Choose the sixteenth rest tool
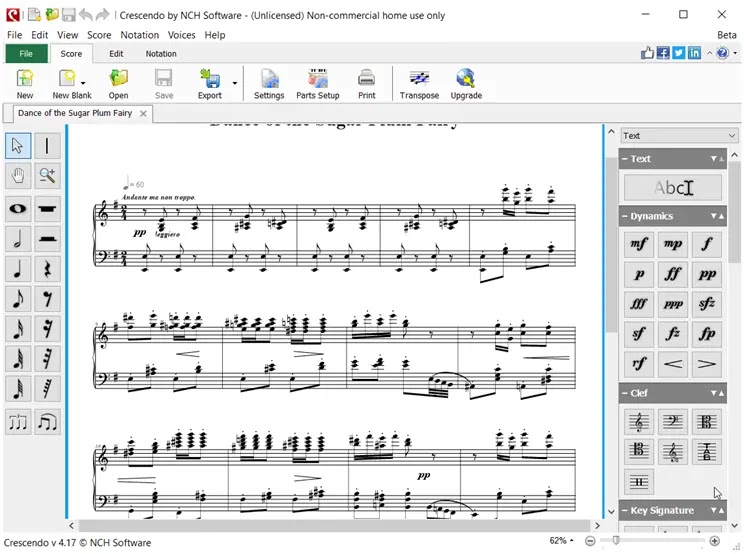The height and width of the screenshot is (554, 744). pyautogui.click(x=47, y=329)
